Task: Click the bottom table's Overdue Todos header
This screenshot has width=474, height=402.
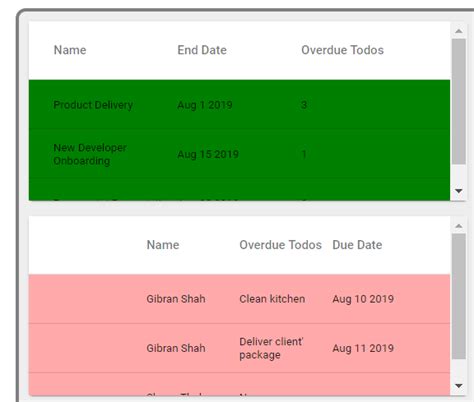Action: [280, 245]
